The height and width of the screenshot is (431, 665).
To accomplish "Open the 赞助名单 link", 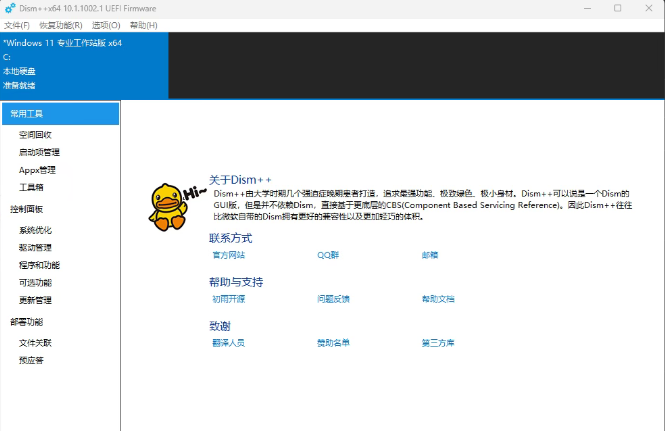I will [334, 343].
